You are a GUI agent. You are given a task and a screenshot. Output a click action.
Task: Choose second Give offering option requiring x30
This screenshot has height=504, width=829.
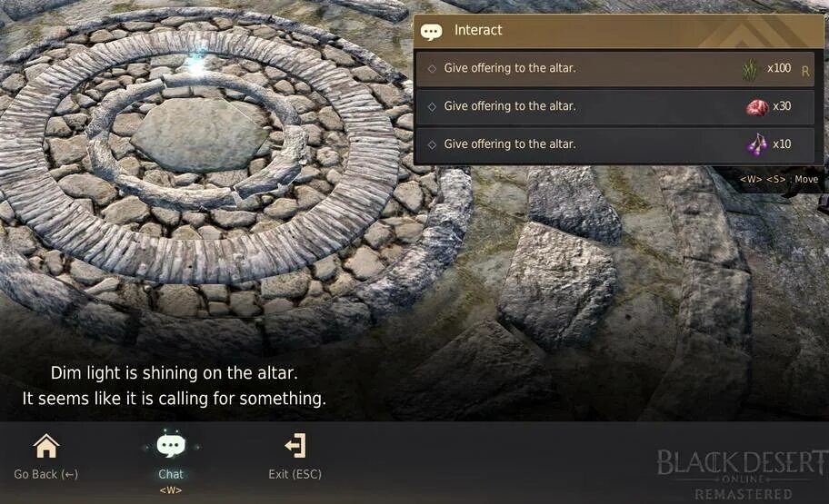click(615, 107)
